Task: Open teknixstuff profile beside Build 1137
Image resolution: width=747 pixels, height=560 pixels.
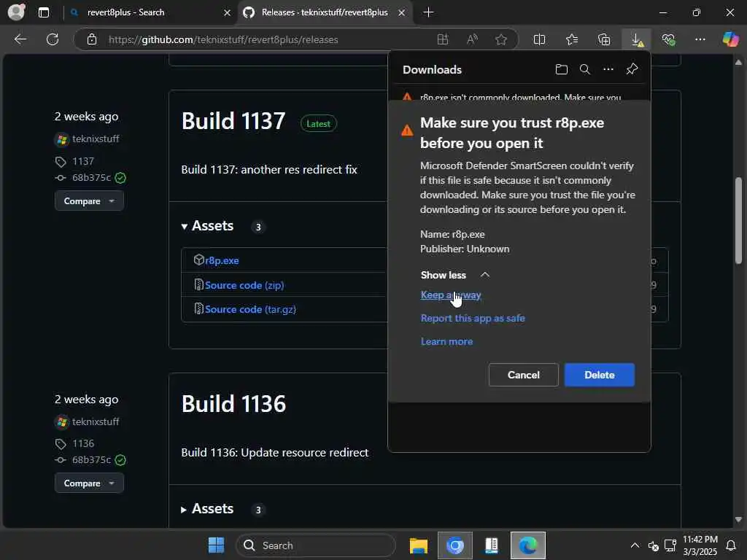Action: (96, 139)
